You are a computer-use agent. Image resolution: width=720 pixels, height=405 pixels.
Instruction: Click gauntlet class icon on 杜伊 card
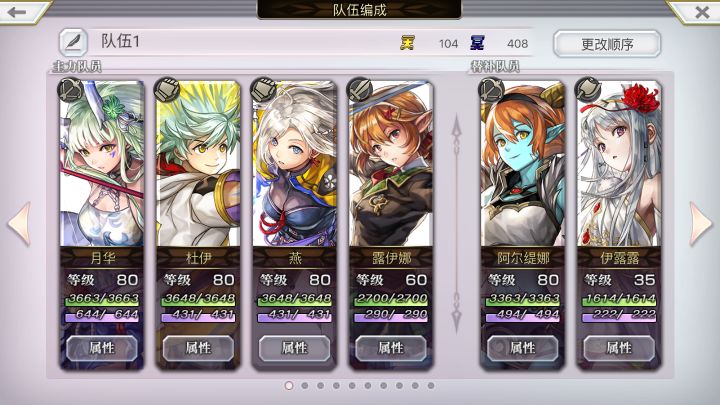pyautogui.click(x=167, y=89)
